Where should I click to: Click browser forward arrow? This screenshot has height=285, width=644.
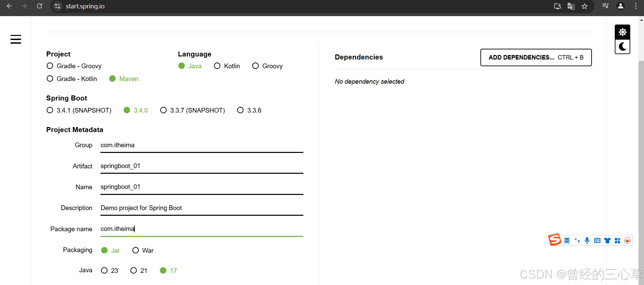(x=24, y=6)
